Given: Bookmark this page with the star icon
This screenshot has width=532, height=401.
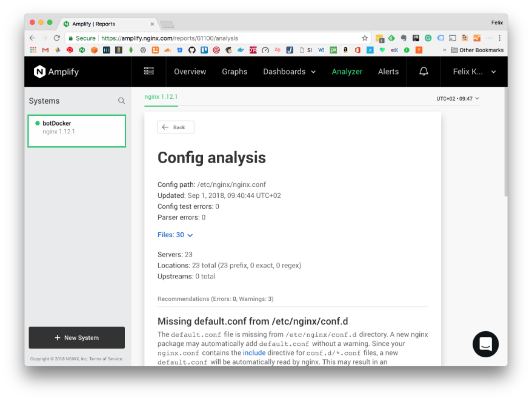Looking at the screenshot, I should pos(365,38).
